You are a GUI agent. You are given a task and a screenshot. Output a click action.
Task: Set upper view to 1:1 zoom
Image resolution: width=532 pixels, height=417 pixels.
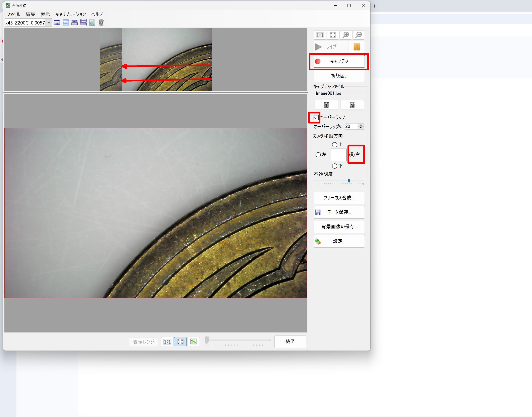(x=320, y=35)
